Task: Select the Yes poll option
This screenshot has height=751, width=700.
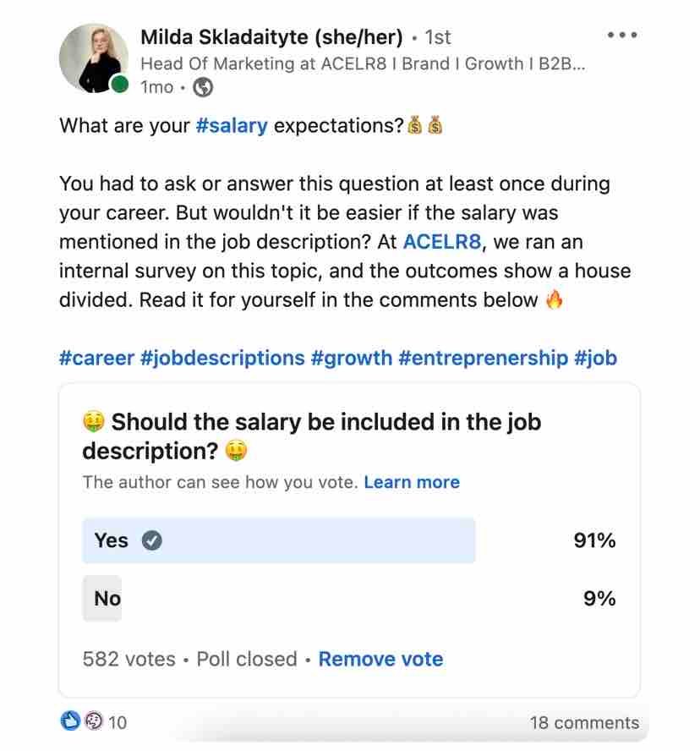Action: (279, 540)
